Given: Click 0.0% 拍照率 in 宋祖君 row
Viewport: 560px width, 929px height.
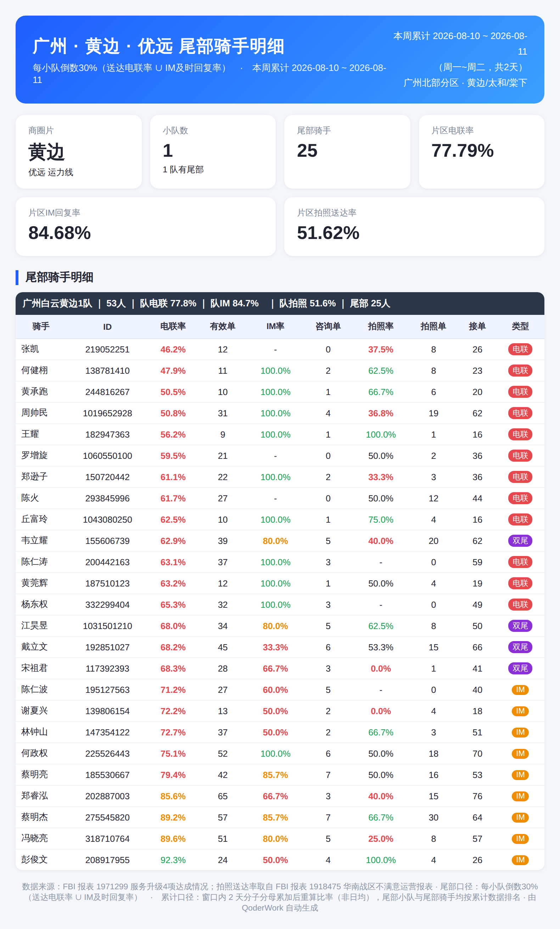Looking at the screenshot, I should click(381, 668).
